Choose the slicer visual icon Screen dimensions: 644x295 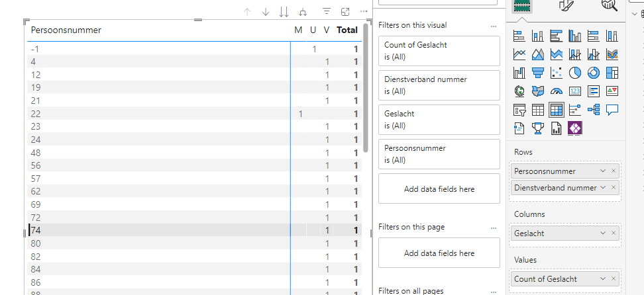519,110
